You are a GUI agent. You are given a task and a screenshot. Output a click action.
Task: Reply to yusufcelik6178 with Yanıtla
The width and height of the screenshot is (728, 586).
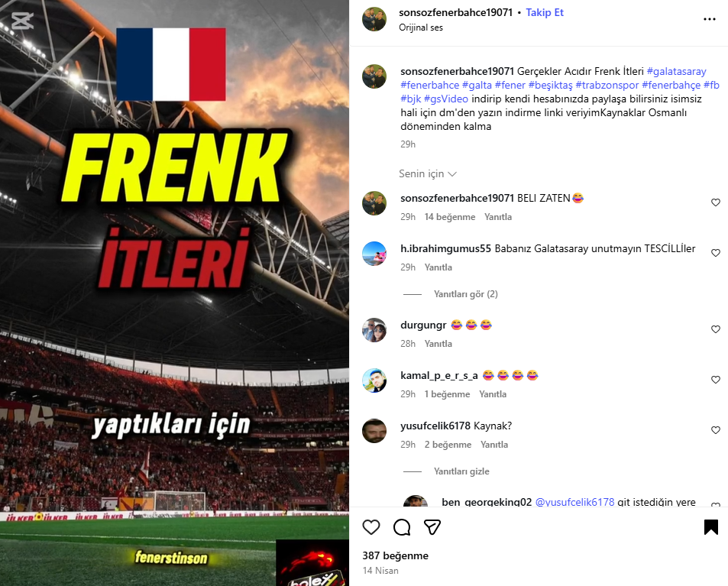coord(494,445)
